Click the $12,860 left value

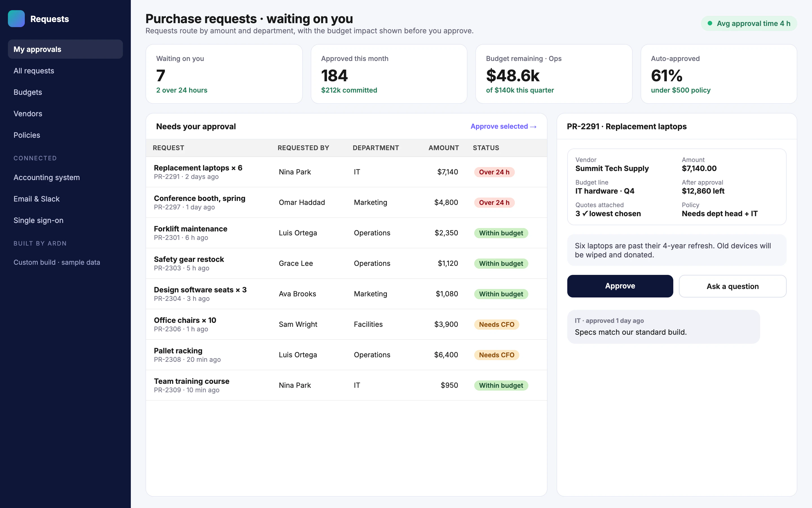703,191
